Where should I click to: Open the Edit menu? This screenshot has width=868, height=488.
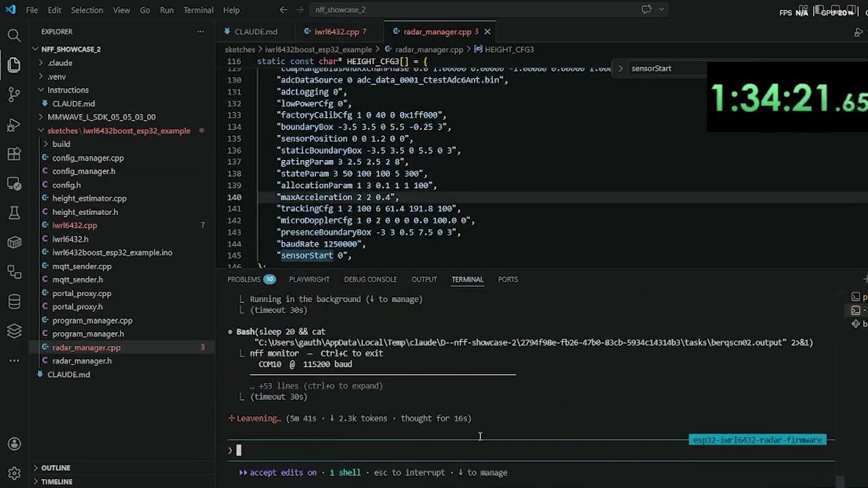[55, 10]
